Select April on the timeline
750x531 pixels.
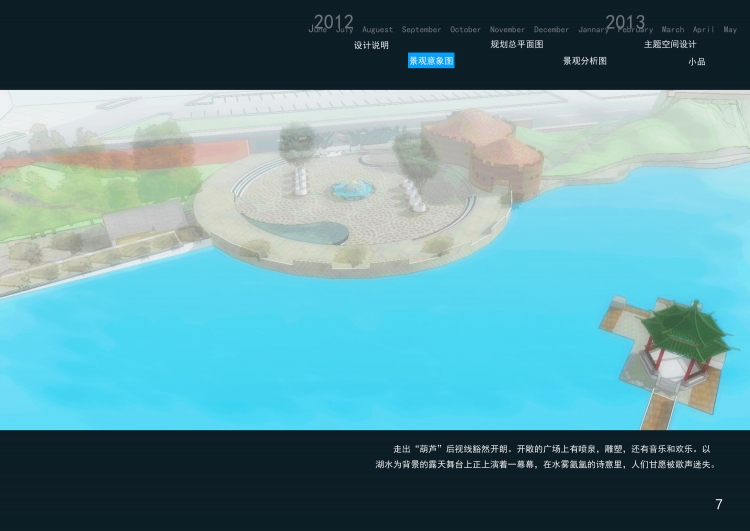click(703, 30)
